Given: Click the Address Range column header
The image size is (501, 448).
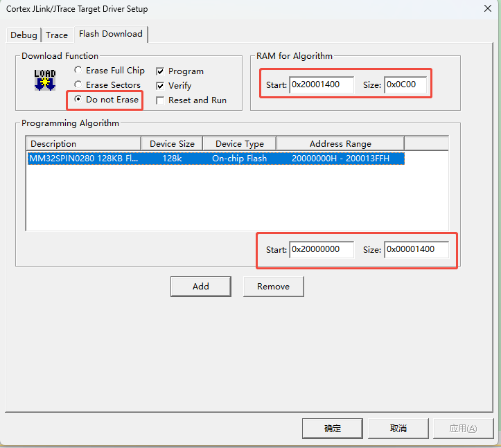Looking at the screenshot, I should (x=340, y=143).
